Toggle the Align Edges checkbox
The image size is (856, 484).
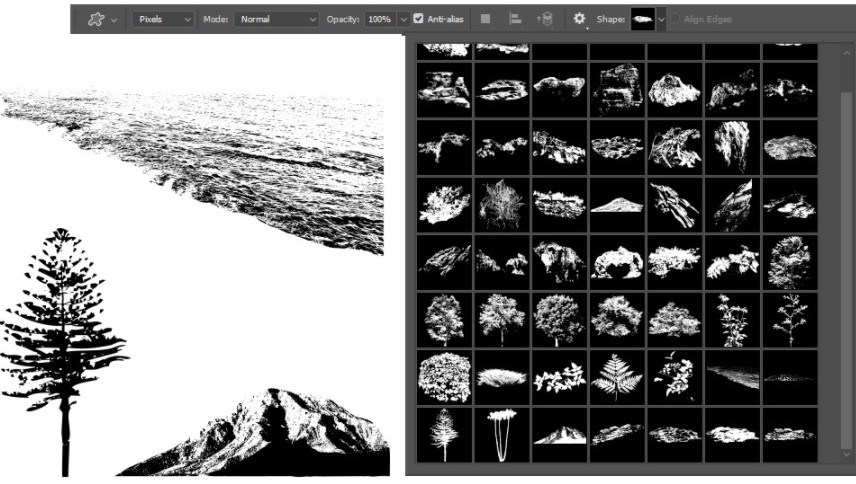(x=675, y=19)
